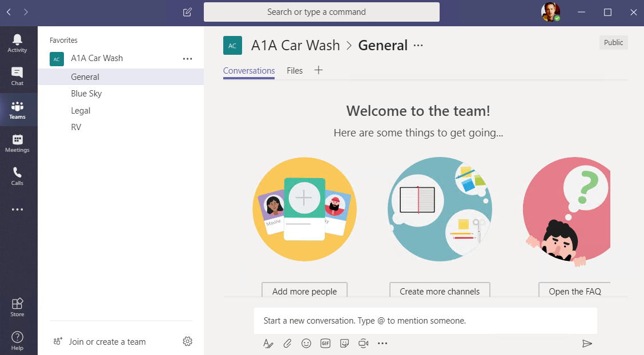Open the Calls section
The image size is (644, 355).
[x=17, y=176]
